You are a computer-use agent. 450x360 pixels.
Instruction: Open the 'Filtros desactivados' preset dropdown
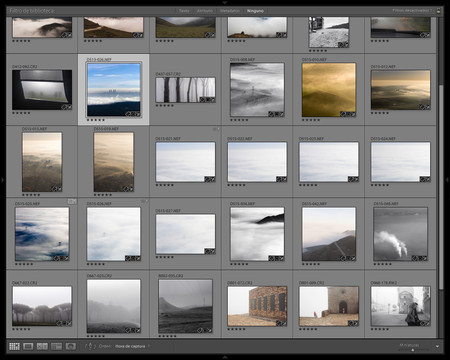tap(412, 11)
